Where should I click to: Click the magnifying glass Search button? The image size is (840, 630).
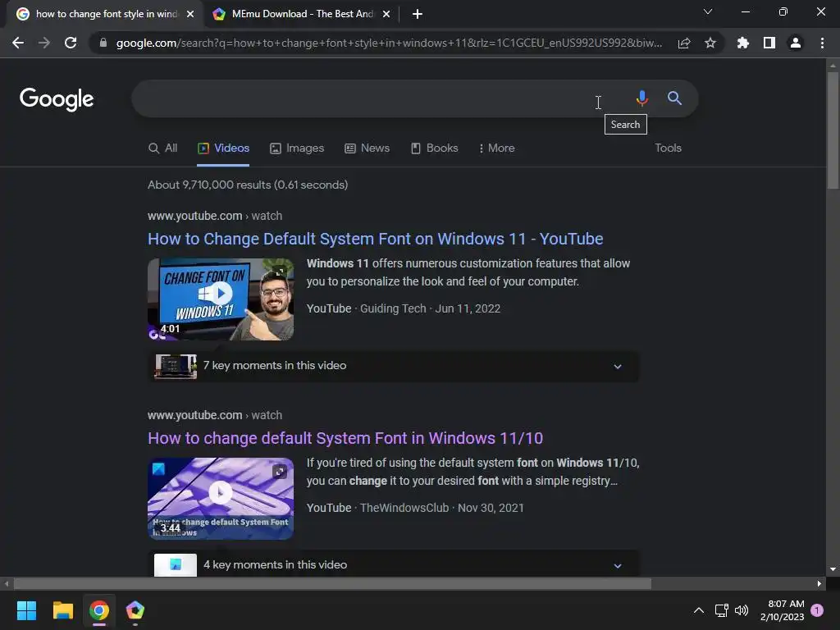click(x=674, y=98)
